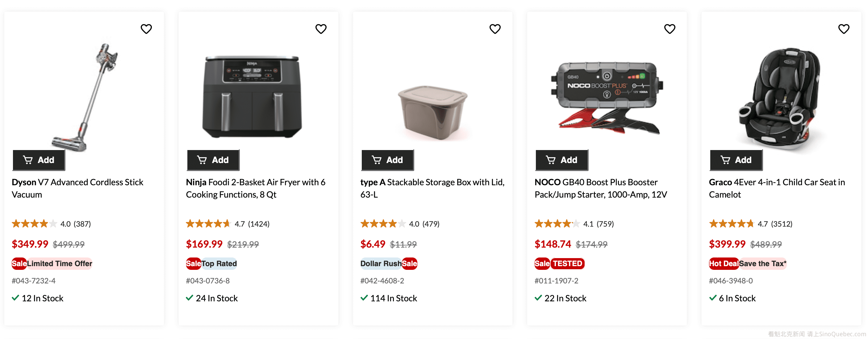Open 3512 reviews rating on Graco seat

pos(781,224)
